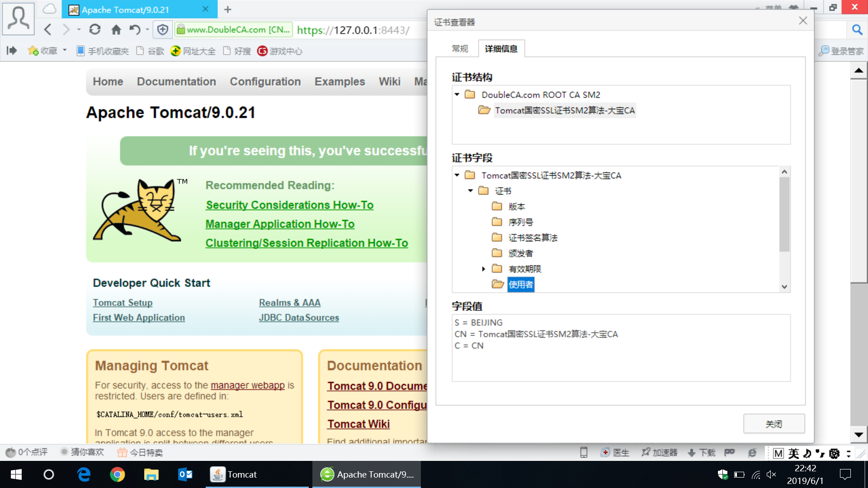868x488 pixels.
Task: Click the home page icon
Action: click(116, 30)
